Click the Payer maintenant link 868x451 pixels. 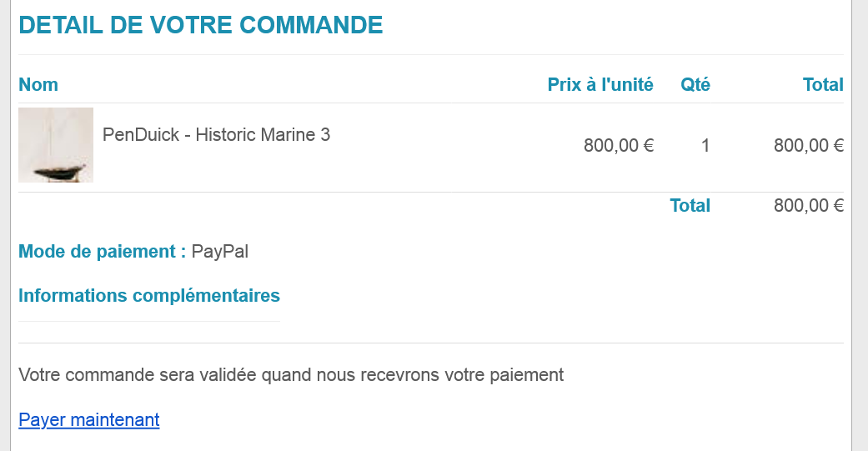(x=88, y=419)
